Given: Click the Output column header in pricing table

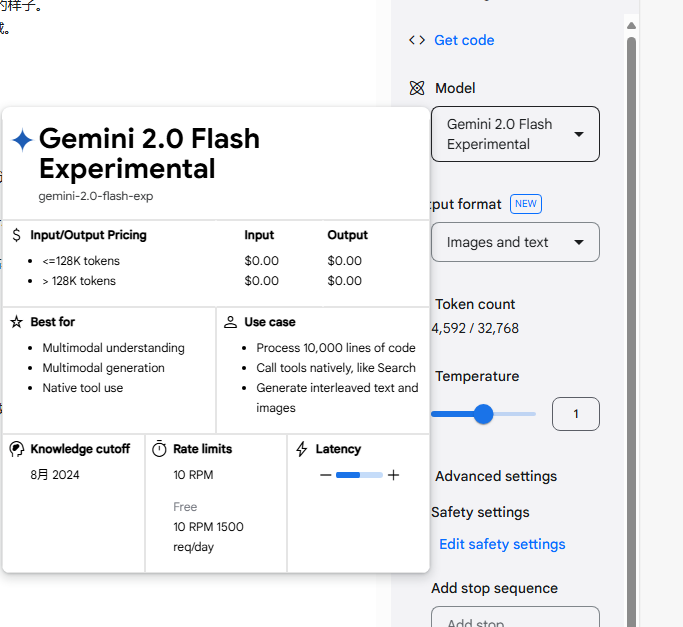Looking at the screenshot, I should click(x=348, y=235).
